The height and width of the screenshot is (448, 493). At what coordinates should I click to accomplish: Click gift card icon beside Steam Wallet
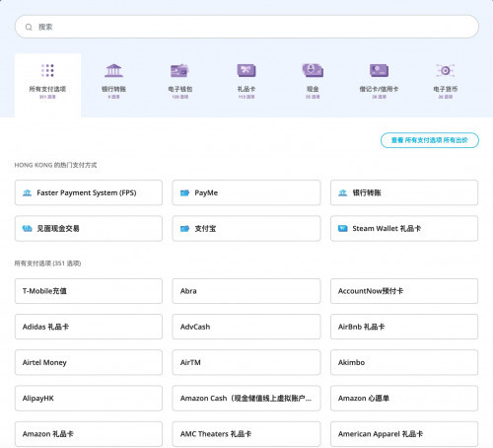click(343, 228)
